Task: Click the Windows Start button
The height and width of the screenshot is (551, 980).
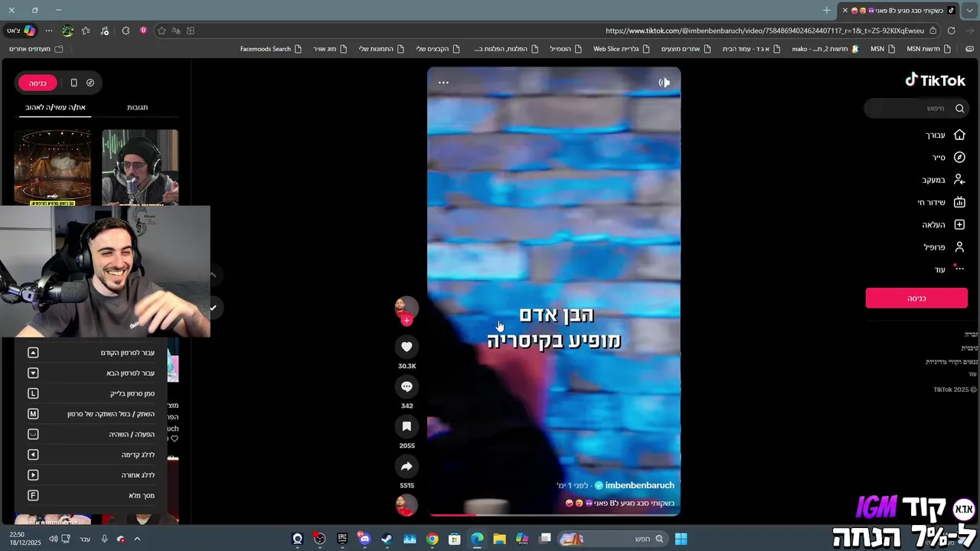Action: point(681,539)
